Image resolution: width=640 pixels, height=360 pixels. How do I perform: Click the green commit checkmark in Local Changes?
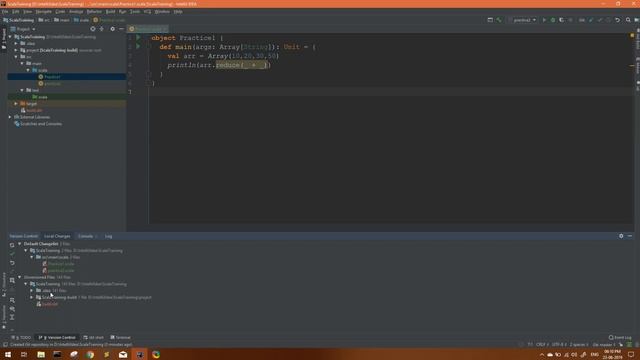[12, 254]
